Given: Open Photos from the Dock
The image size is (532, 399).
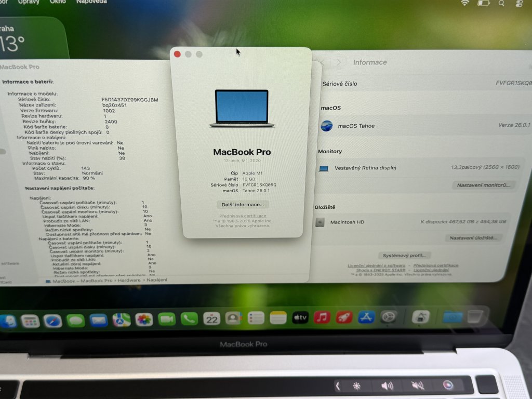Looking at the screenshot, I should point(144,320).
